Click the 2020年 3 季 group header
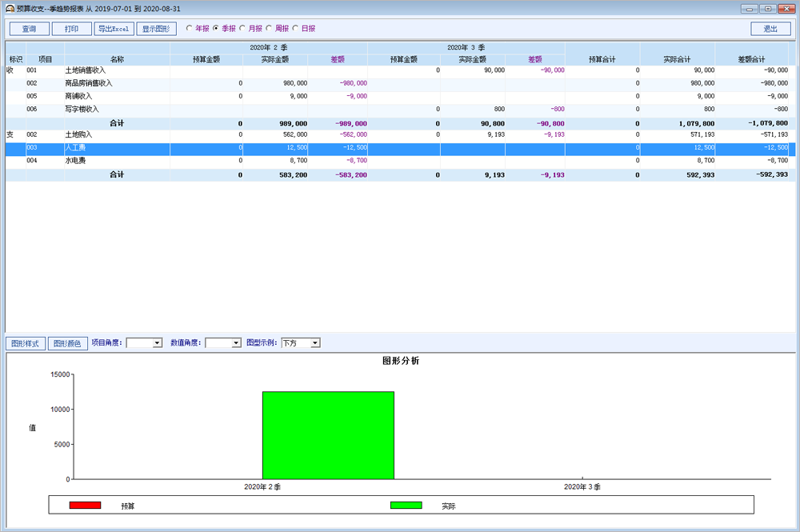The height and width of the screenshot is (532, 800). tap(466, 47)
